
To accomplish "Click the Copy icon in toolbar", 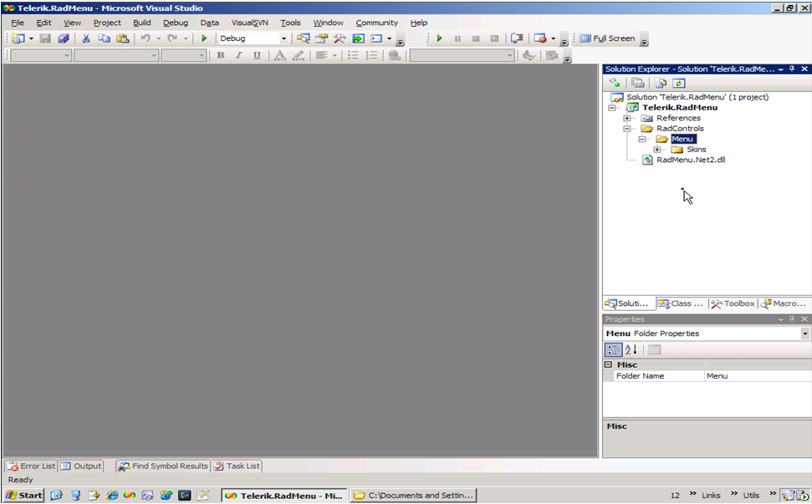I will [x=104, y=38].
